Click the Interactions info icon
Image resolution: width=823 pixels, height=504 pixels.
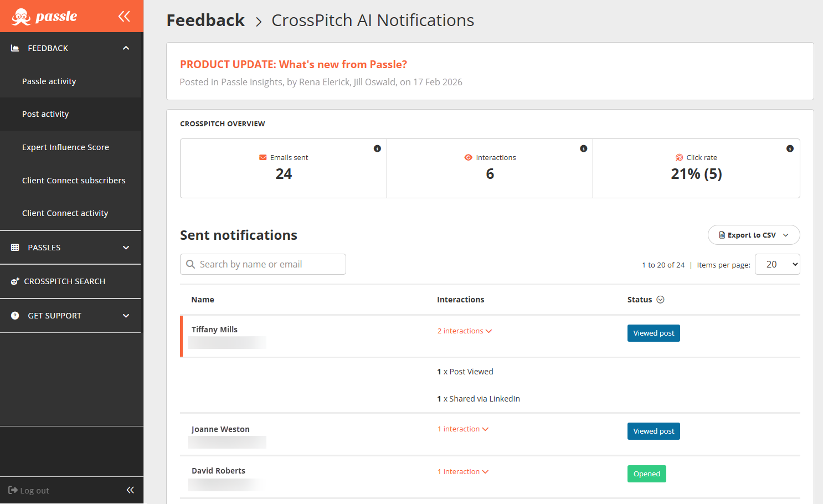point(583,148)
